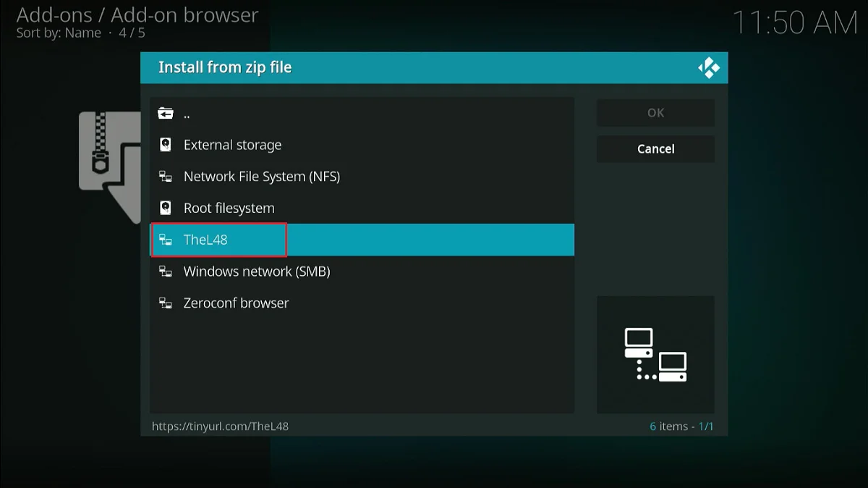Image resolution: width=868 pixels, height=488 pixels.
Task: Click the Windows network SMB icon
Action: coord(166,272)
